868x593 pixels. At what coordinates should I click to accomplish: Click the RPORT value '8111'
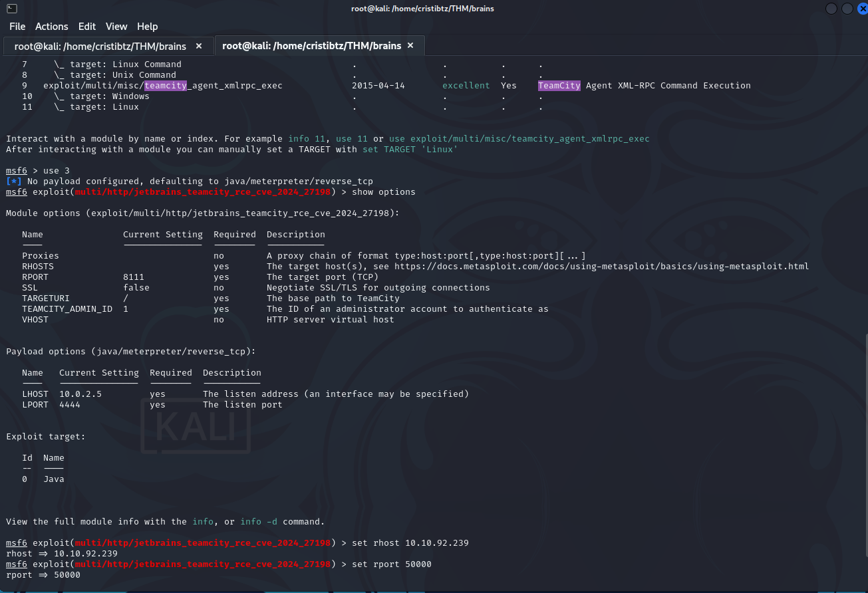[134, 277]
